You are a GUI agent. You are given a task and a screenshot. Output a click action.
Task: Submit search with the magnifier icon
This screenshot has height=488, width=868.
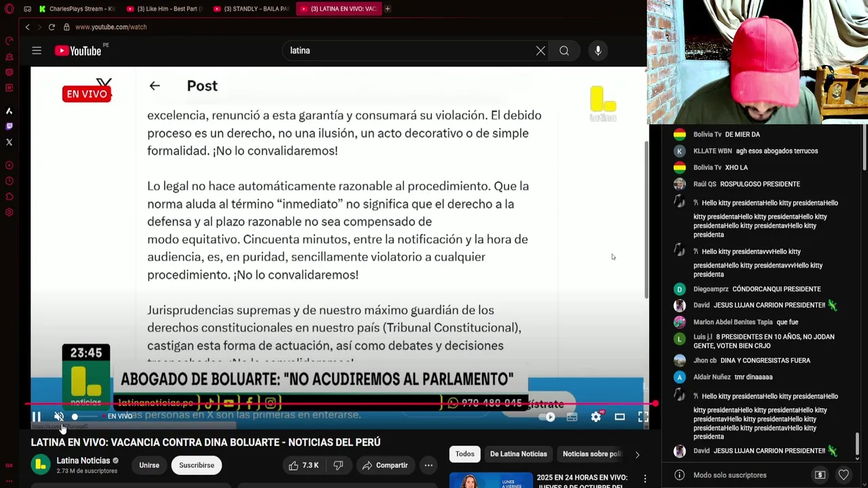[x=564, y=51]
